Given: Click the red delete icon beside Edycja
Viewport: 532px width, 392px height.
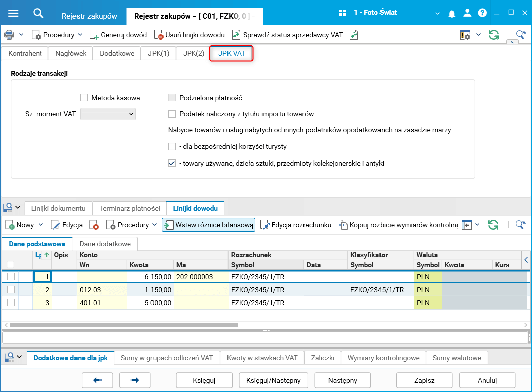Looking at the screenshot, I should [94, 225].
